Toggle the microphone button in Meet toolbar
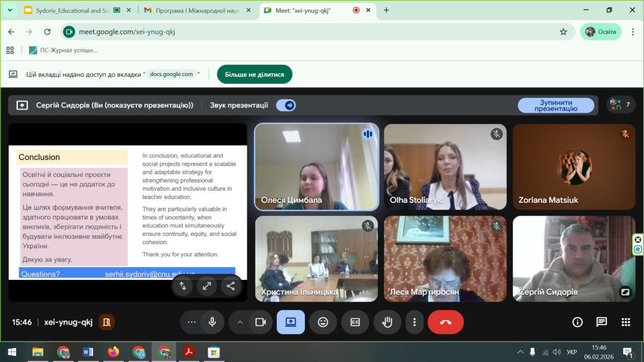Screen dimensions: 644x362 213,322
